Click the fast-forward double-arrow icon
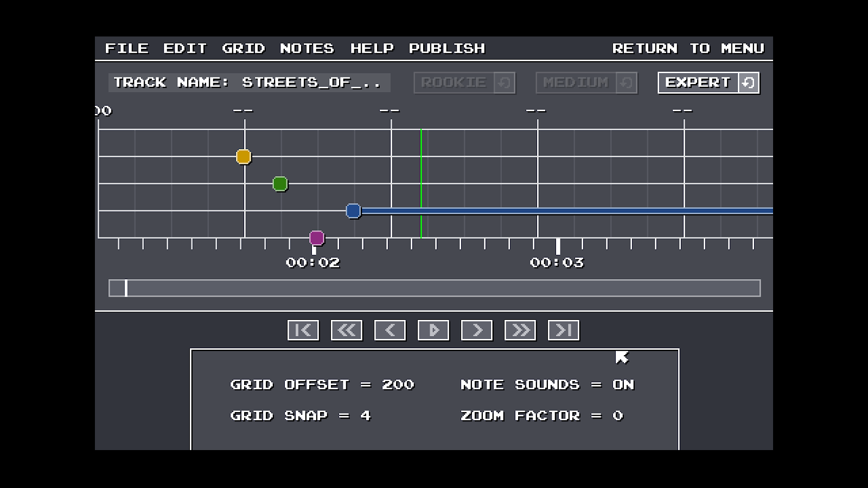Viewport: 868px width, 488px height. (x=520, y=330)
